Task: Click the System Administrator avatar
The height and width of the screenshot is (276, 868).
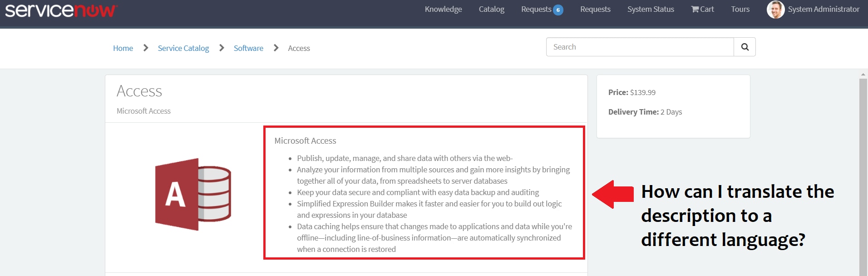Action: click(x=775, y=9)
